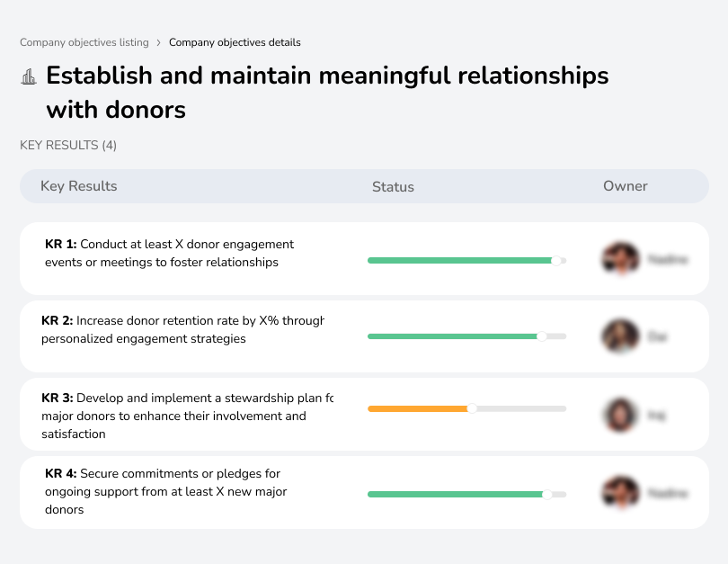
Task: Open KR 2 about donor retention rate
Action: (182, 329)
